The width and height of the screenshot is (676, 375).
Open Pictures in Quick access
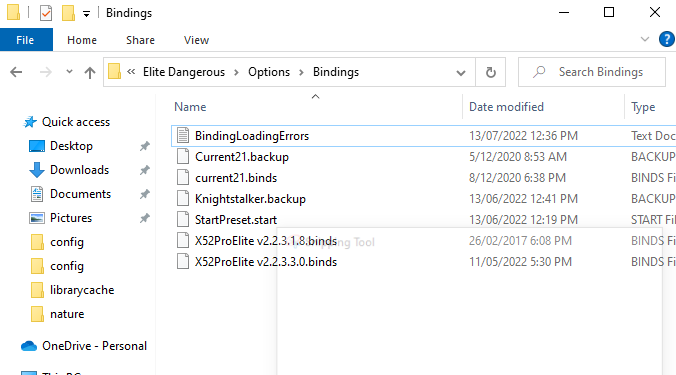[x=71, y=218]
